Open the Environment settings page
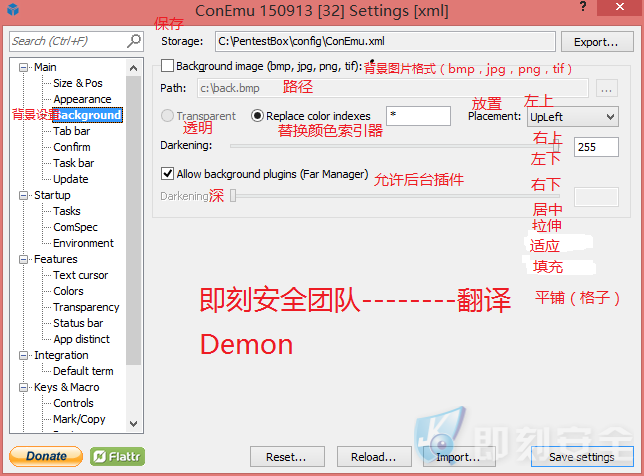 coord(83,243)
